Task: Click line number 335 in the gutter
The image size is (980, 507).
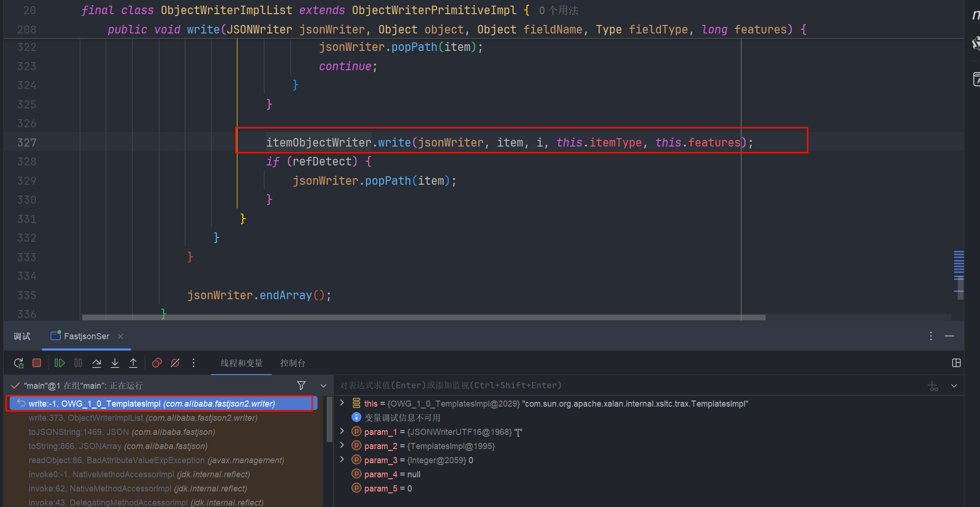Action: coord(27,295)
